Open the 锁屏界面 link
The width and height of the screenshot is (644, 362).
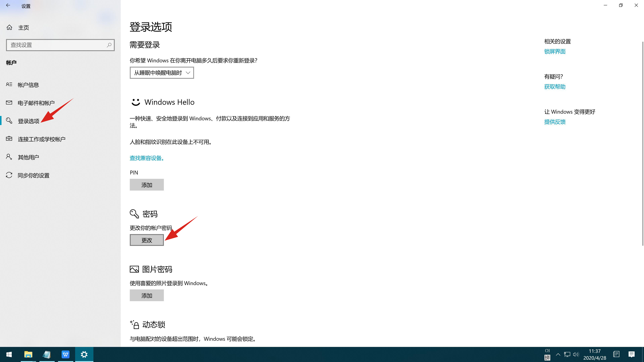click(x=555, y=51)
